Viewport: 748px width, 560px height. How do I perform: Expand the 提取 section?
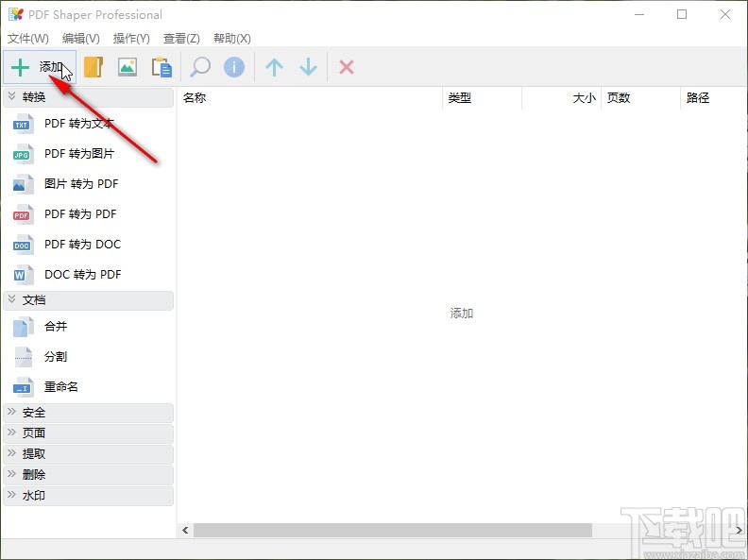tap(88, 454)
